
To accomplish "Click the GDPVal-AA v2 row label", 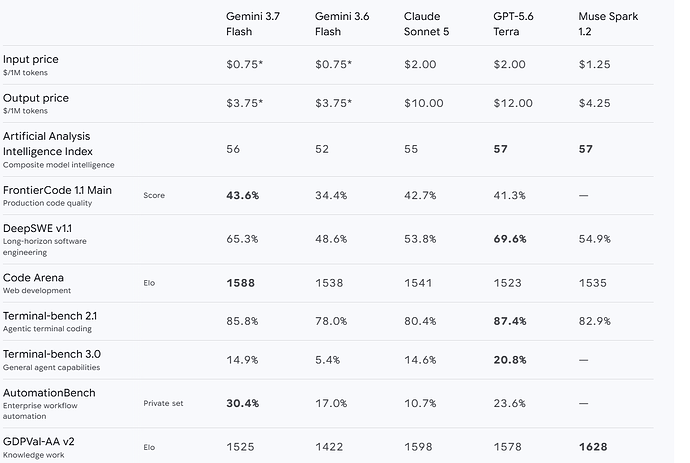I will tap(38, 441).
